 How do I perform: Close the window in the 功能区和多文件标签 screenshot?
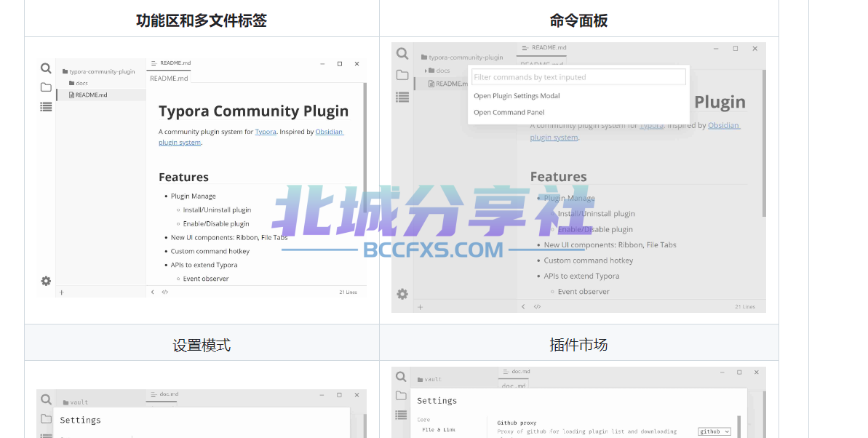click(x=357, y=64)
